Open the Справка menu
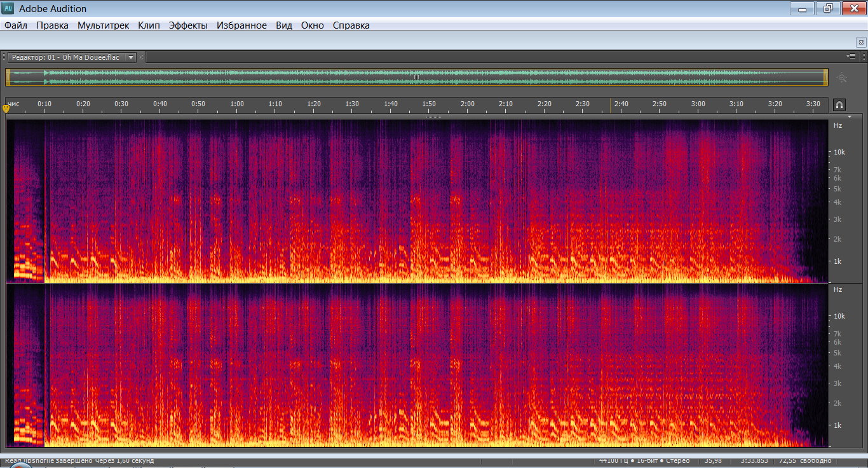 [x=351, y=25]
